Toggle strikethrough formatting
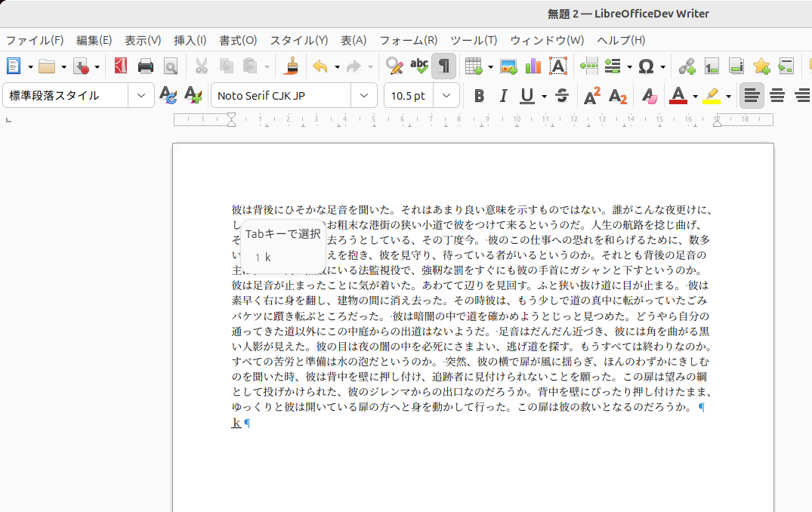 [562, 95]
